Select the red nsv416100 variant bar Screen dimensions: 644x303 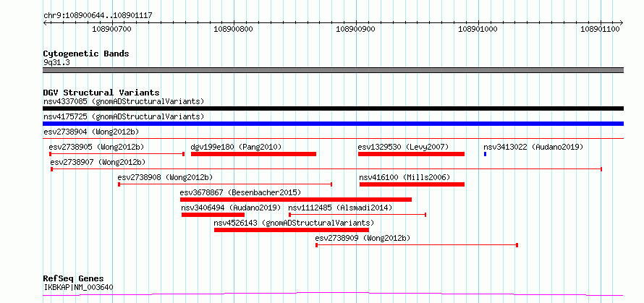[412, 184]
